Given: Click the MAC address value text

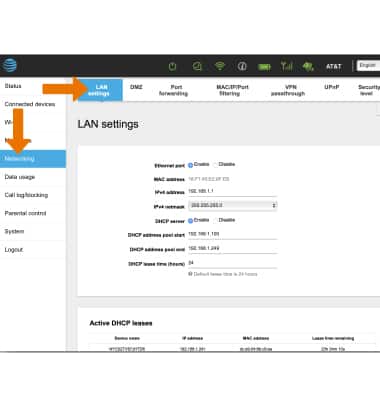Looking at the screenshot, I should [209, 179].
